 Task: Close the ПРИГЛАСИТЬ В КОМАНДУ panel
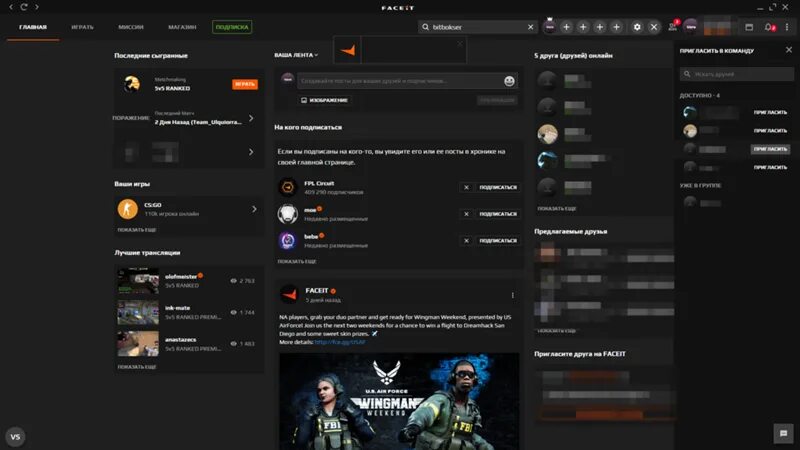click(789, 50)
